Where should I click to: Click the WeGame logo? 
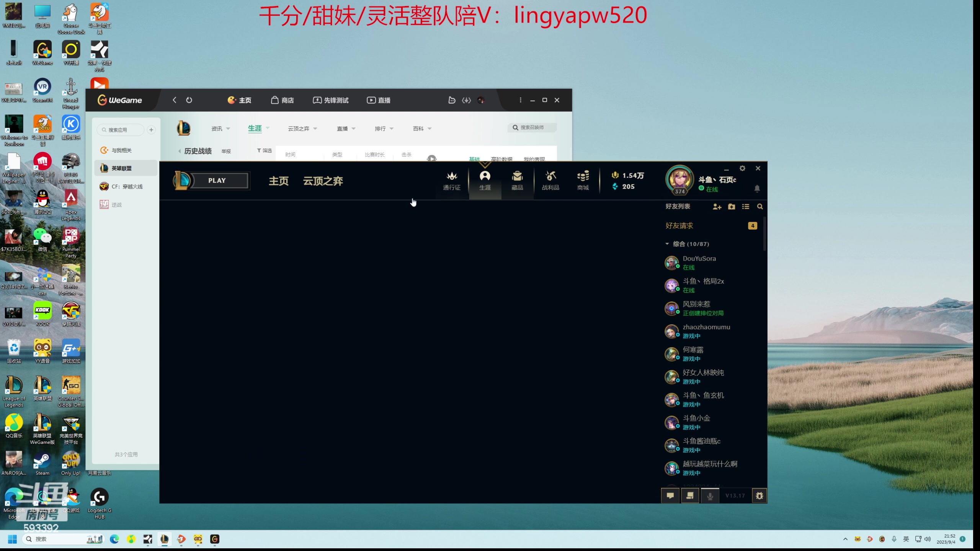point(119,100)
